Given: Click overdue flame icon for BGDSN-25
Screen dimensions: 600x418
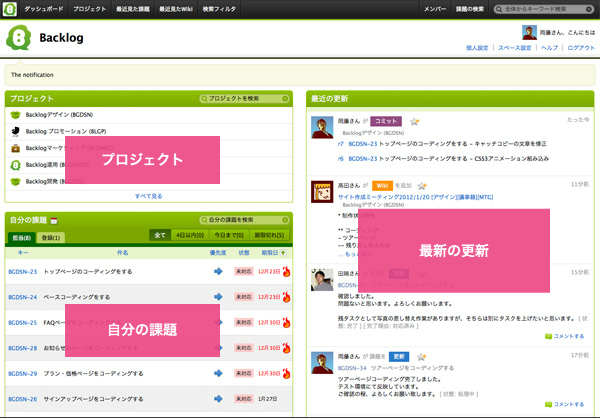Looking at the screenshot, I should click(x=286, y=322).
